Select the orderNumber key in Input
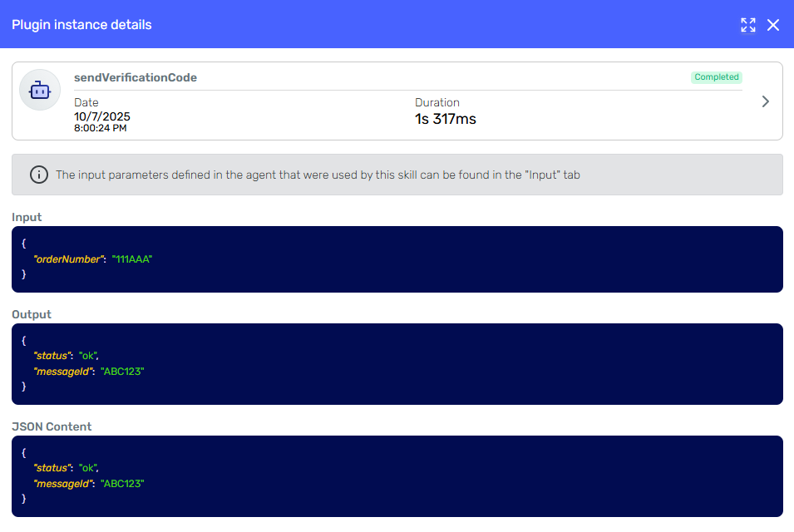Viewport: 794px width, 532px height. pyautogui.click(x=69, y=259)
